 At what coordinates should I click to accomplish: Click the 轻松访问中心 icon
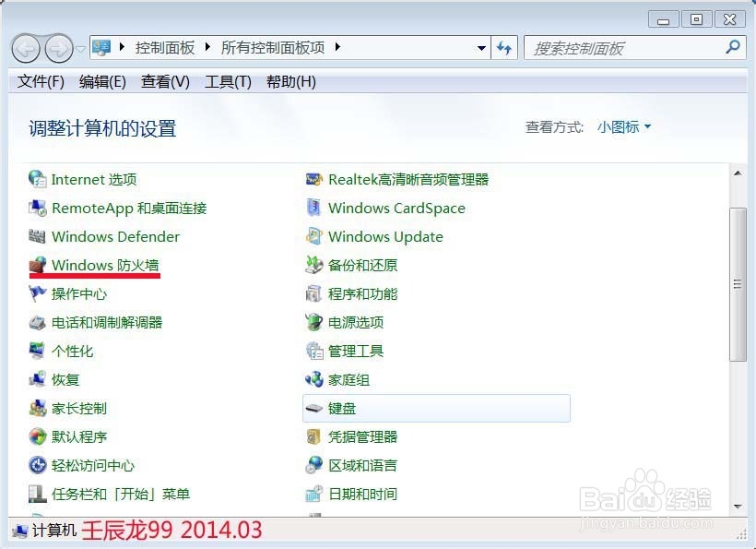[37, 465]
